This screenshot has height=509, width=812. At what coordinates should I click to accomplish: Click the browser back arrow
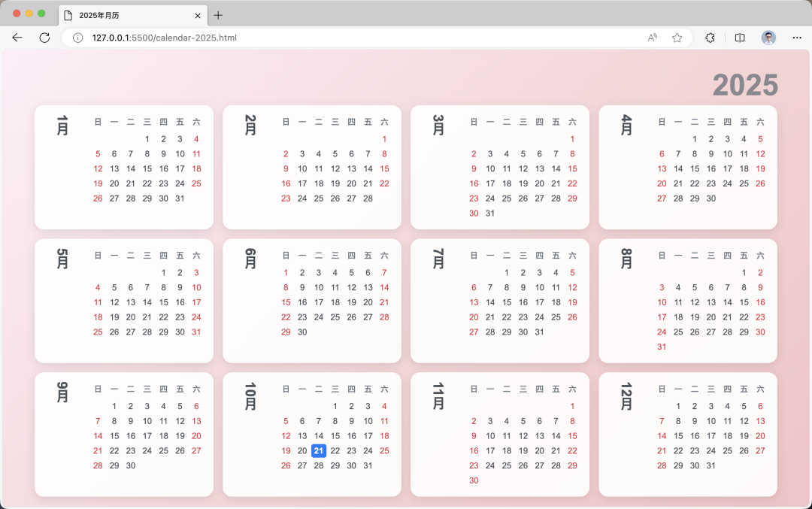point(17,38)
